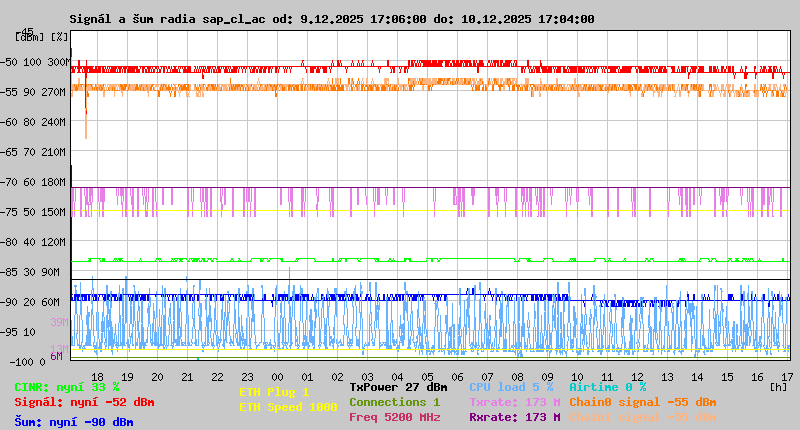
Task: Click the chart title text starting 'Signál a šum radia sap_cl_ac'
Action: (332, 19)
